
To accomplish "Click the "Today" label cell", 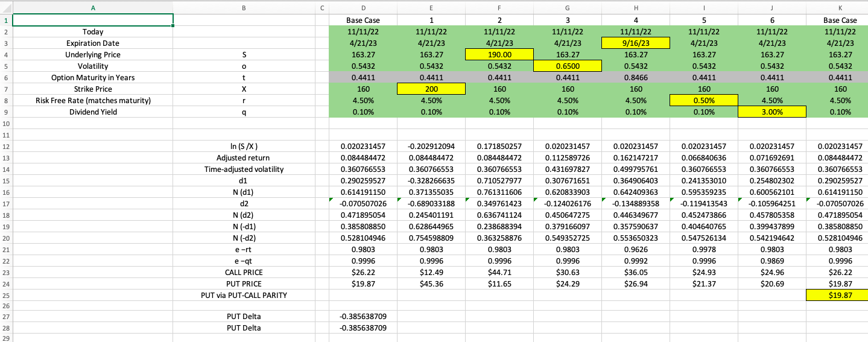I will point(93,31).
